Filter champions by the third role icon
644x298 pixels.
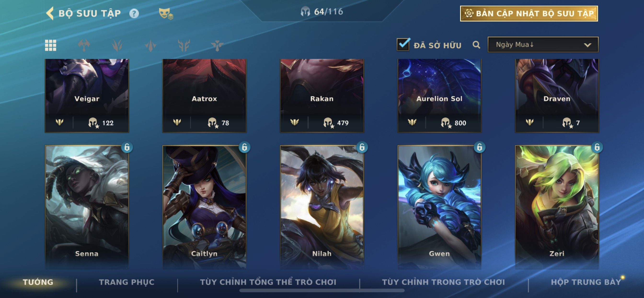click(x=150, y=45)
